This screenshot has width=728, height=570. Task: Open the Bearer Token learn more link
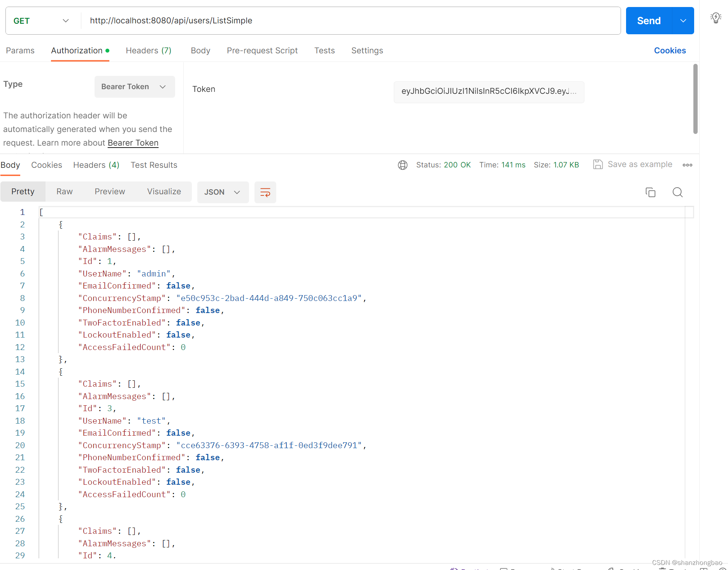[x=133, y=142]
